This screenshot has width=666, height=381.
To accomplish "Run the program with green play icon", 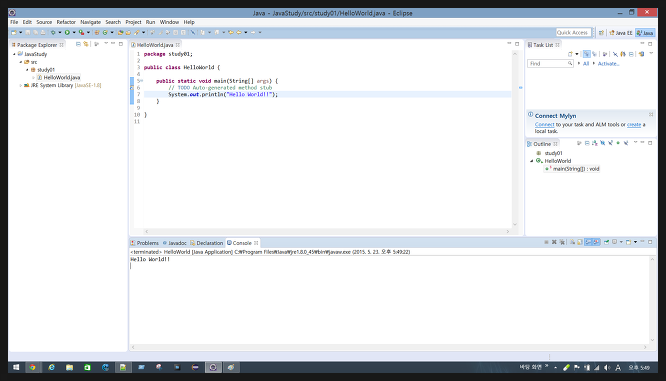I will tap(67, 32).
